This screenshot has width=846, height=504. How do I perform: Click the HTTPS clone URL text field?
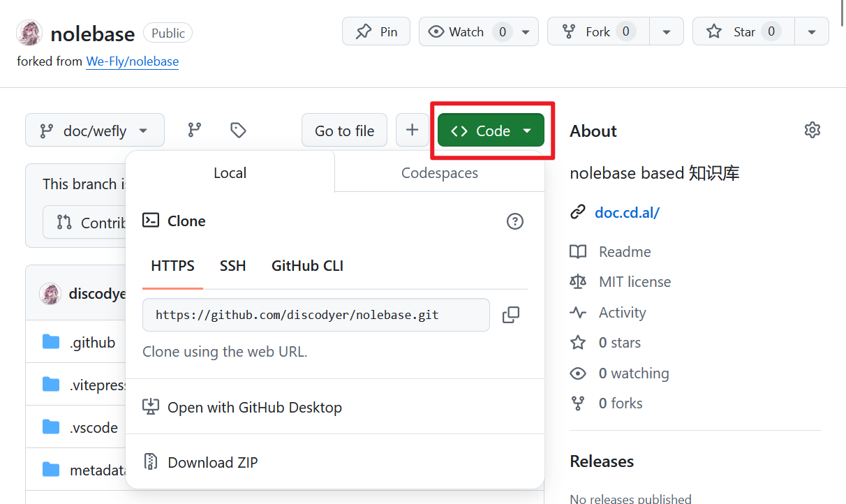(316, 315)
